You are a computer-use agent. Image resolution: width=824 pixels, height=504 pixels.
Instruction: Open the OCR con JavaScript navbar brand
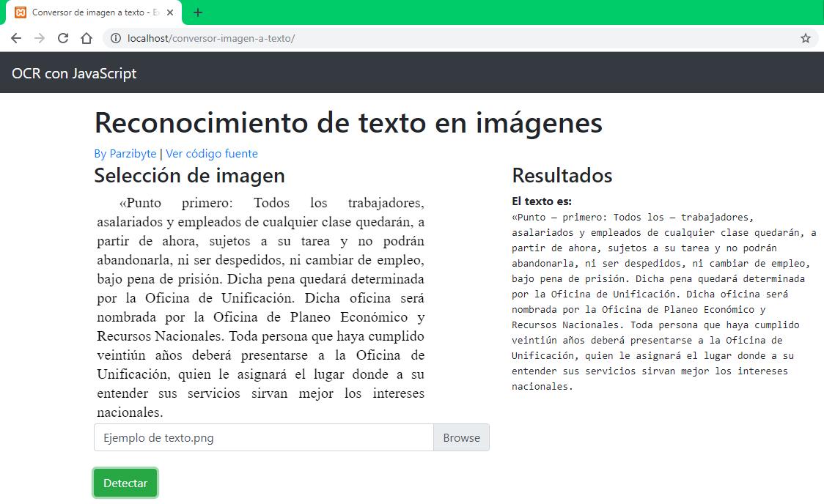74,73
